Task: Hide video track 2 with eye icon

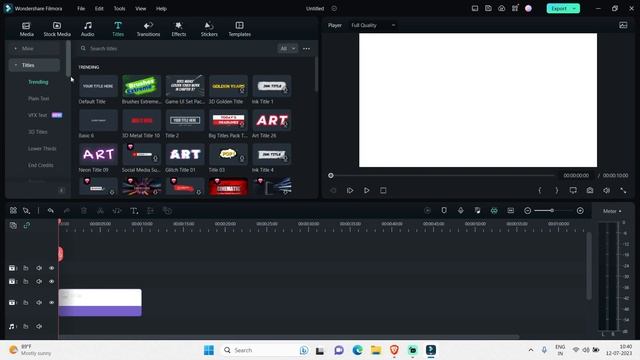Action: coord(51,282)
